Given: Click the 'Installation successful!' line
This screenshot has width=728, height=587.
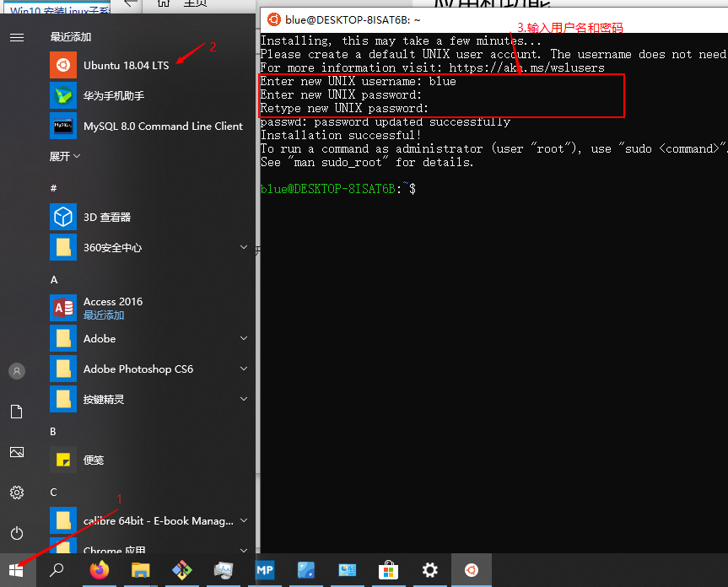Looking at the screenshot, I should pos(341,135).
